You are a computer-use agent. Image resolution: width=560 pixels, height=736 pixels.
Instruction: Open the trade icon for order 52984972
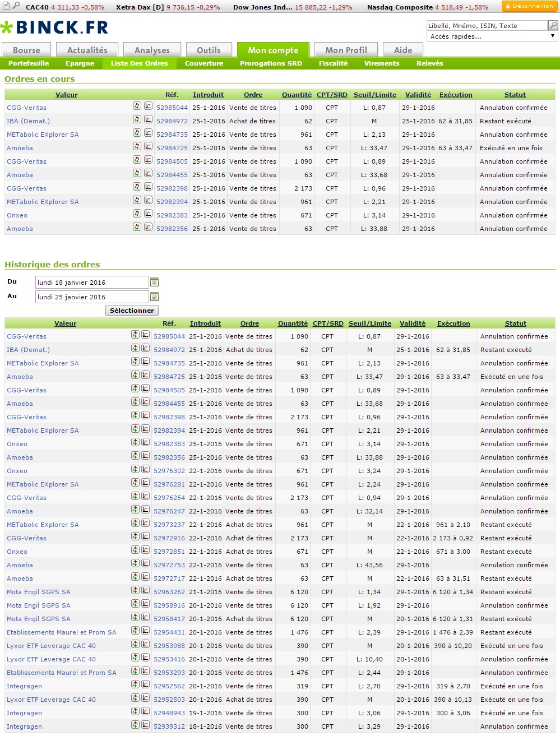click(137, 119)
